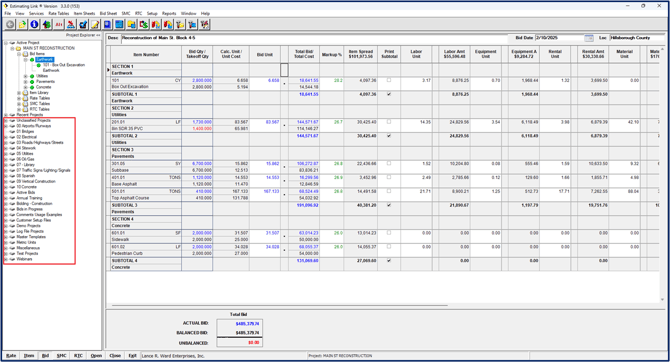Screen dimensions: 670x362
Task: Click the ACTUAL BID total value
Action: tap(247, 324)
